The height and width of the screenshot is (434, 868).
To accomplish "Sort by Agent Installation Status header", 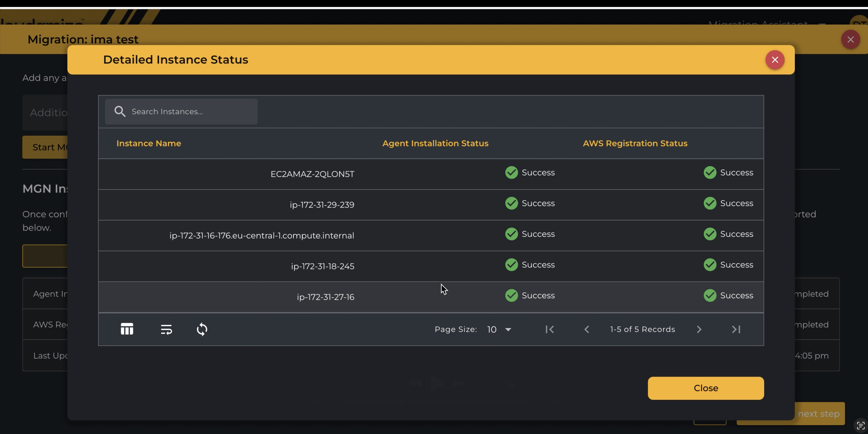I will 435,143.
